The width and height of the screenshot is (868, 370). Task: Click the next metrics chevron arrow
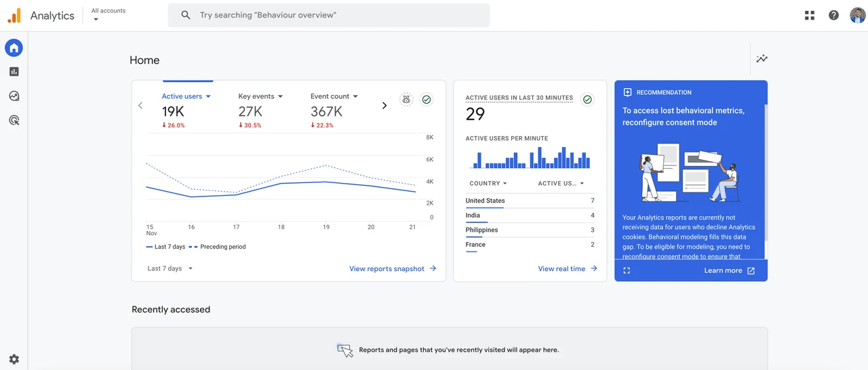click(x=384, y=106)
